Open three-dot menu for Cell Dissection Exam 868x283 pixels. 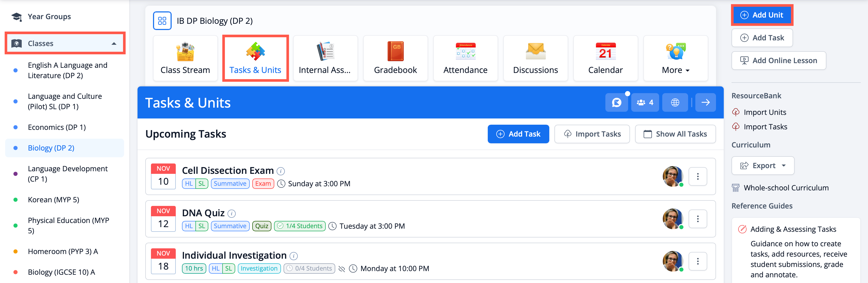point(697,176)
